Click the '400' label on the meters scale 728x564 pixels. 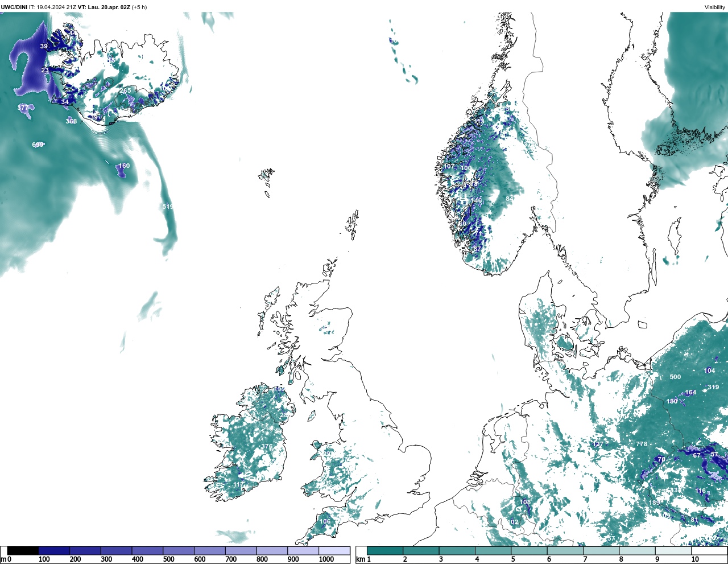coord(137,559)
